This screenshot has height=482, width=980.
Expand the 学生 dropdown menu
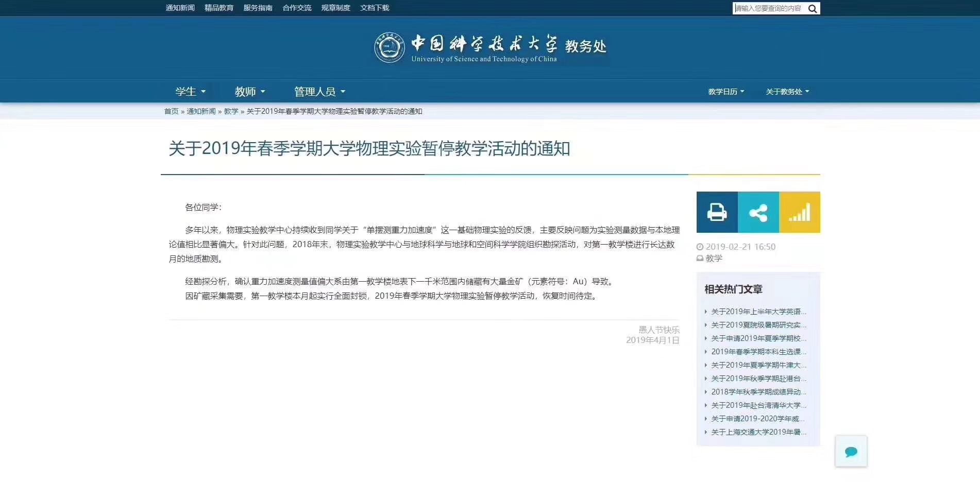tap(190, 92)
